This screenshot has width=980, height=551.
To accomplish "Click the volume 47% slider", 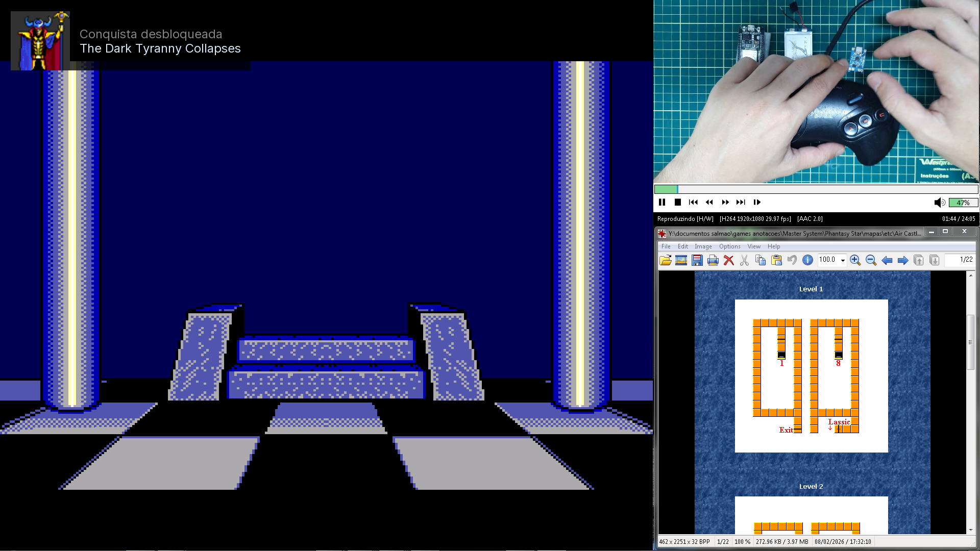I will [x=963, y=203].
